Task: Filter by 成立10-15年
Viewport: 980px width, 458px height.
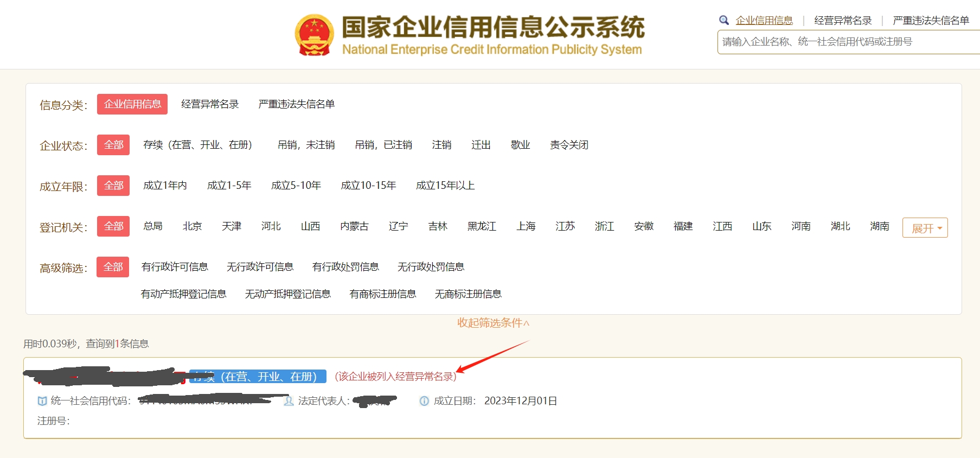Action: coord(368,186)
